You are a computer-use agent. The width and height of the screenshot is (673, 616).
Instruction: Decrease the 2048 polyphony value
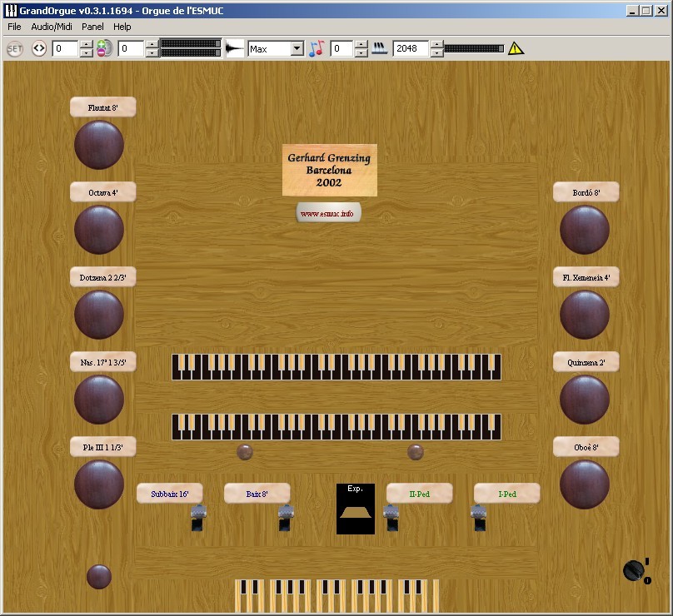(437, 52)
